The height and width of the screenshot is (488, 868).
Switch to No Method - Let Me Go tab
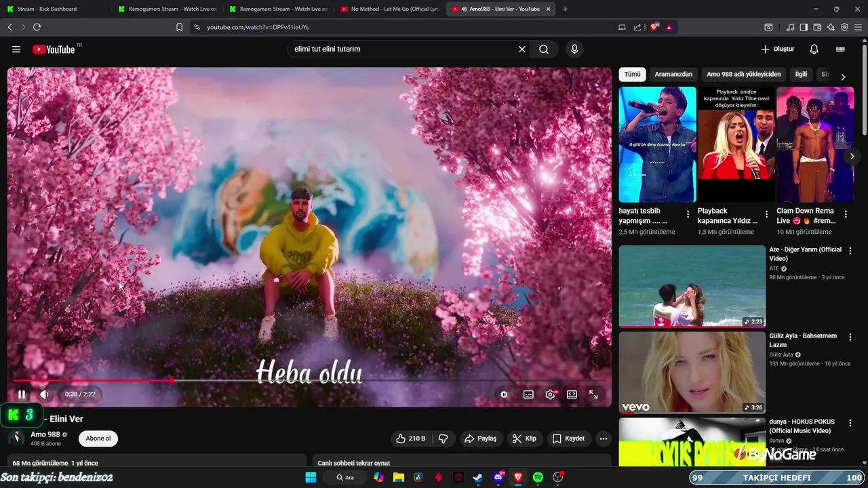[x=389, y=9]
